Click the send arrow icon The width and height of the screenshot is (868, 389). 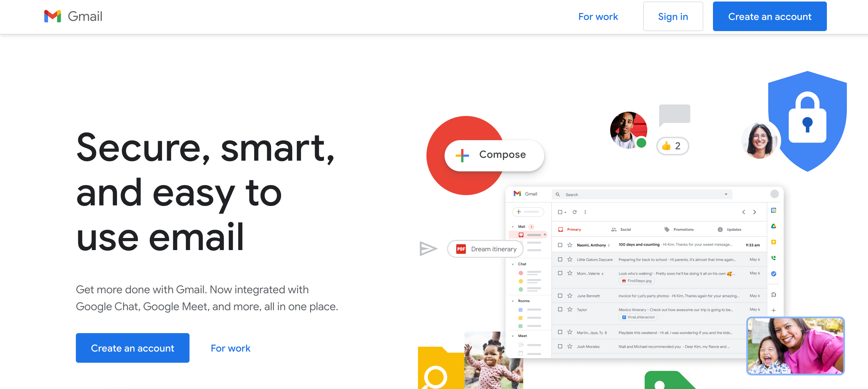click(x=427, y=249)
